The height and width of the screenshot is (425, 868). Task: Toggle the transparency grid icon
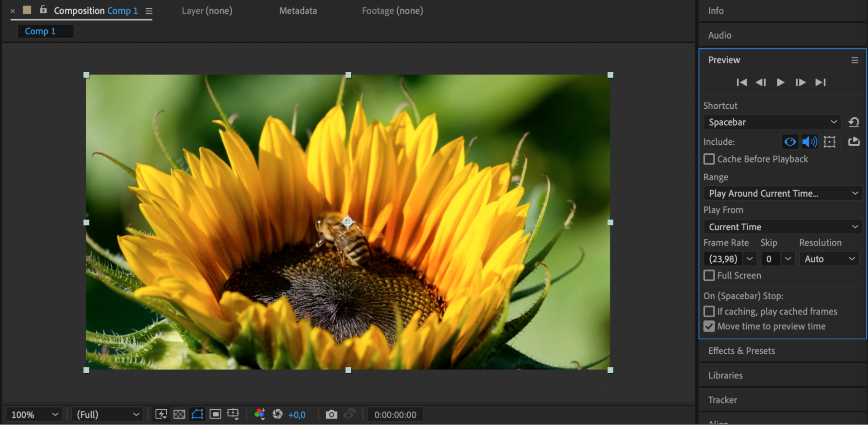[179, 415]
